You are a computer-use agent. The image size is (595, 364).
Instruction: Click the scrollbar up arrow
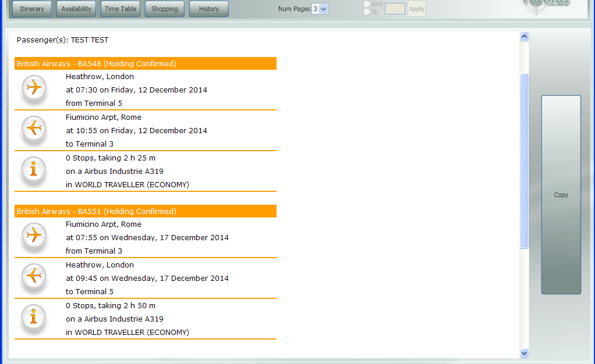(524, 37)
